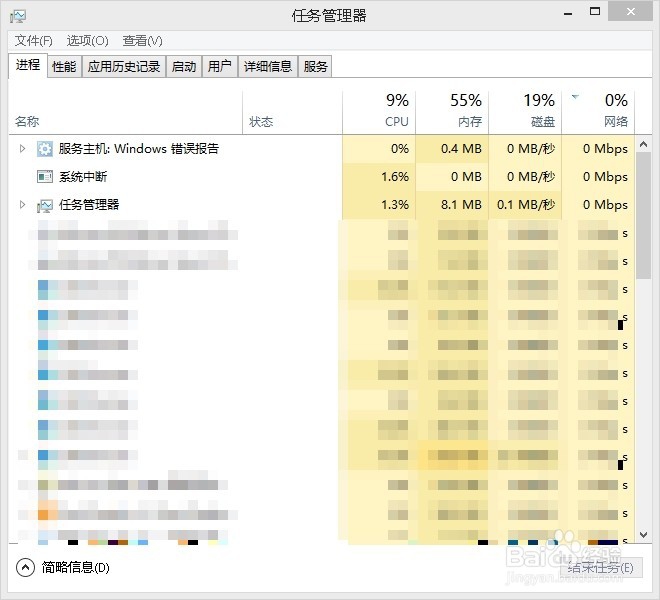Click the gear icon of 服务主机: Windows 错误报告
Viewport: 660px width, 600px height.
click(45, 149)
